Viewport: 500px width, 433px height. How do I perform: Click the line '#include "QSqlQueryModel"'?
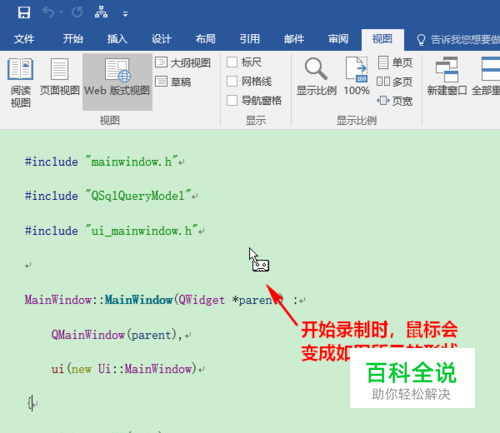pyautogui.click(x=108, y=196)
